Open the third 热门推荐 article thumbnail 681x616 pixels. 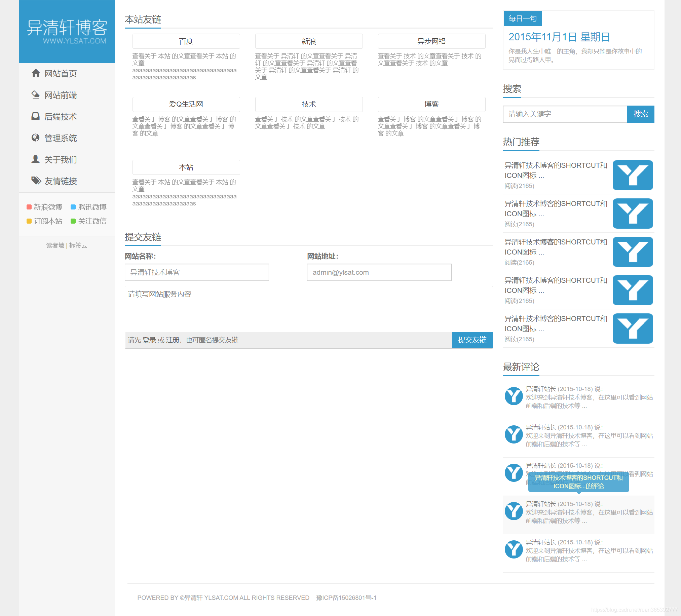tap(633, 252)
